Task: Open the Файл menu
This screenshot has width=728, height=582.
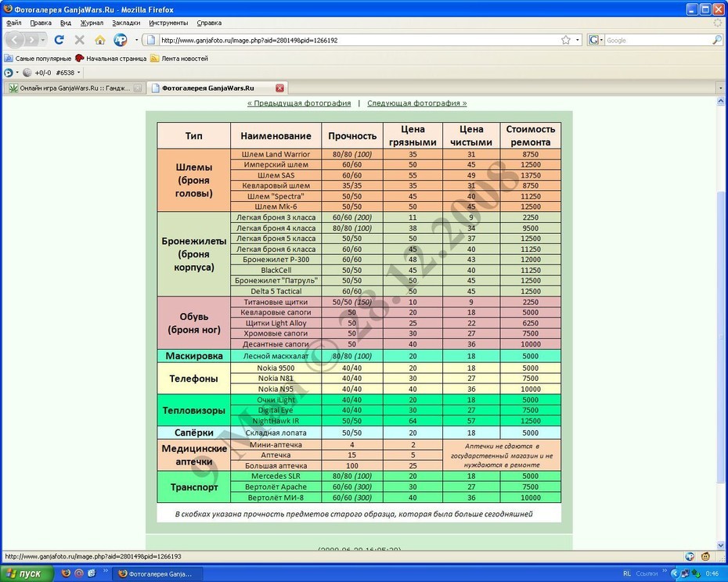Action: (x=14, y=23)
